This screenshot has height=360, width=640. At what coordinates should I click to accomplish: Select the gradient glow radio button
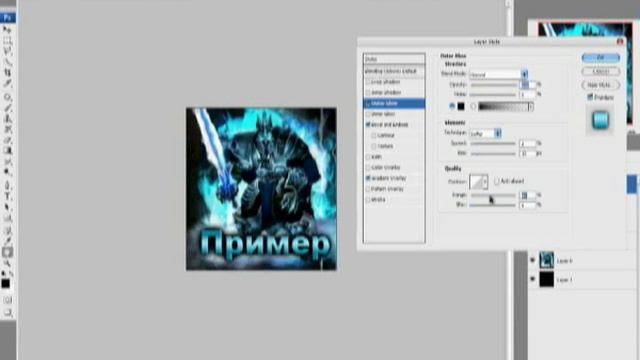pos(473,107)
